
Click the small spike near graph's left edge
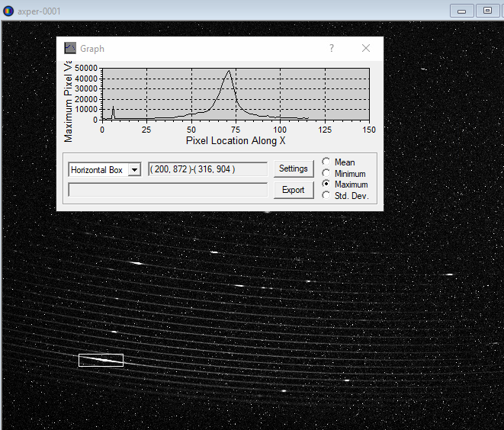tap(113, 111)
